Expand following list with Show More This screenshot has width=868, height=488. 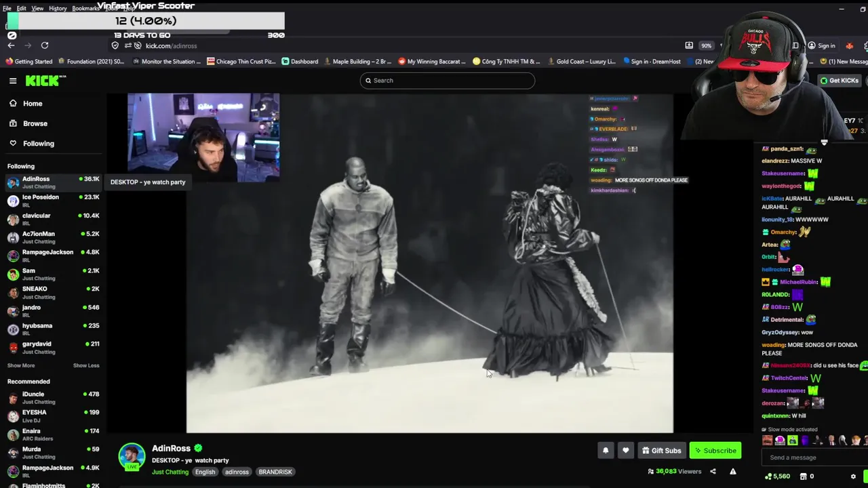[x=21, y=366]
